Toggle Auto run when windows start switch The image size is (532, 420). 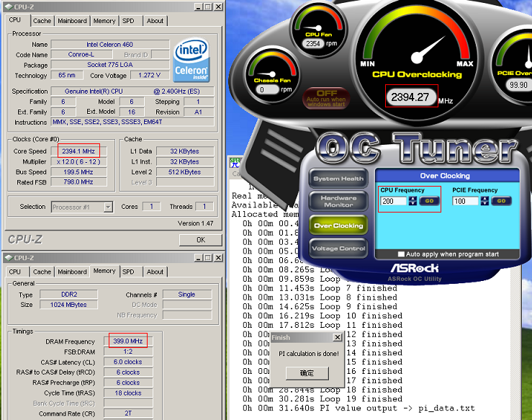point(326,98)
